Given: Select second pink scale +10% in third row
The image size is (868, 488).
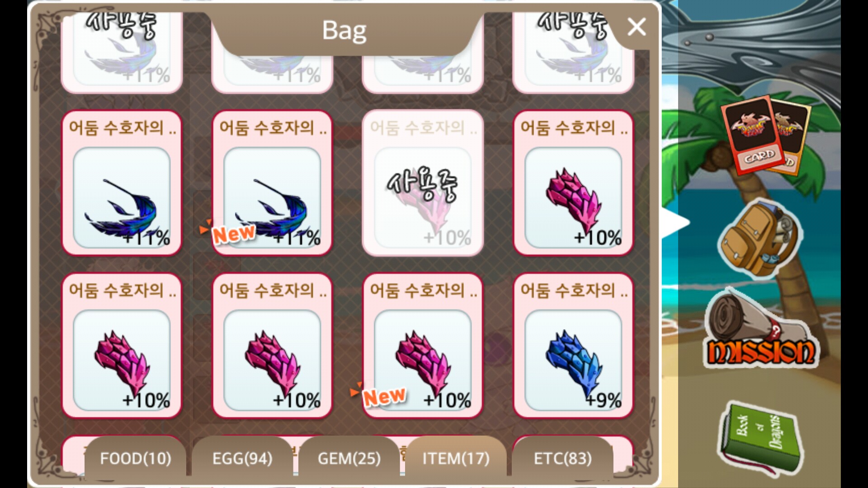Looking at the screenshot, I should [x=272, y=346].
